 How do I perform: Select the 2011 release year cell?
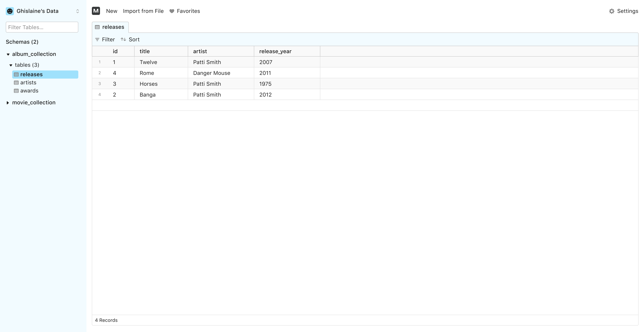pyautogui.click(x=287, y=73)
